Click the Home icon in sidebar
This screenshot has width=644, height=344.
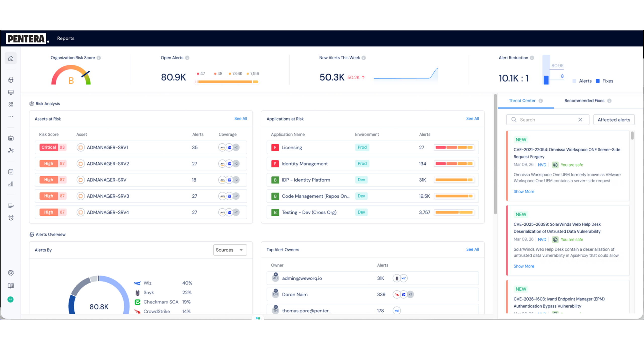[x=11, y=58]
